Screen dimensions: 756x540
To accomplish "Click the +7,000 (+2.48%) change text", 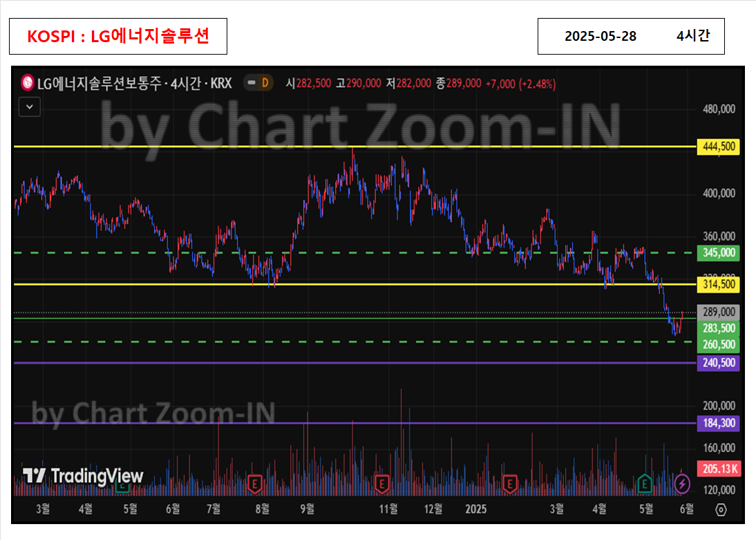I will click(521, 84).
